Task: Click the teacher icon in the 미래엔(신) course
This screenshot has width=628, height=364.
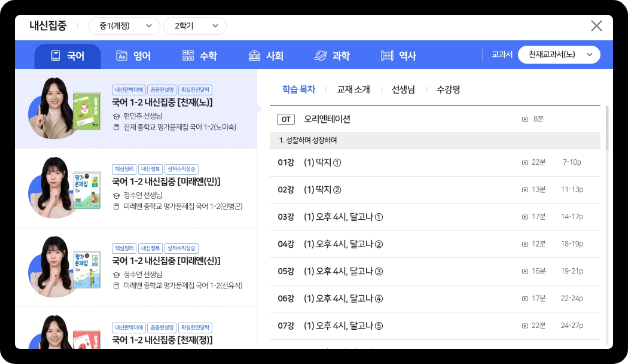Action: pyautogui.click(x=116, y=275)
